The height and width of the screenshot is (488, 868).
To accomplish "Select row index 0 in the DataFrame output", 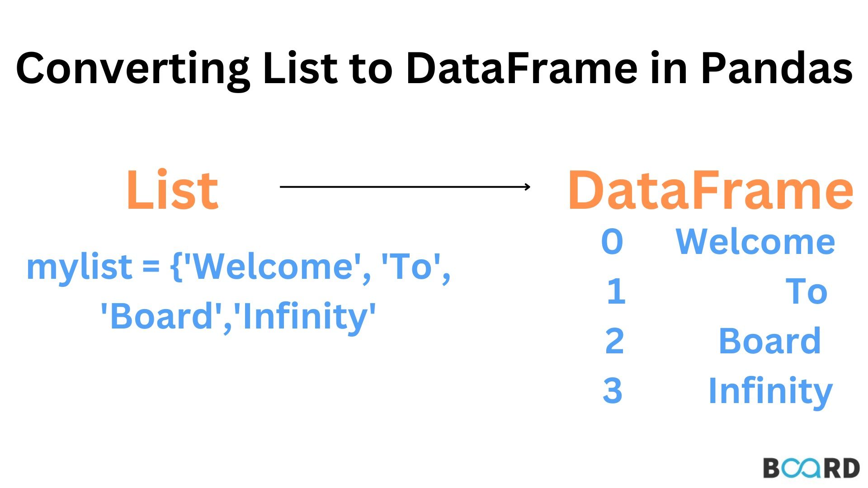I will 612,242.
